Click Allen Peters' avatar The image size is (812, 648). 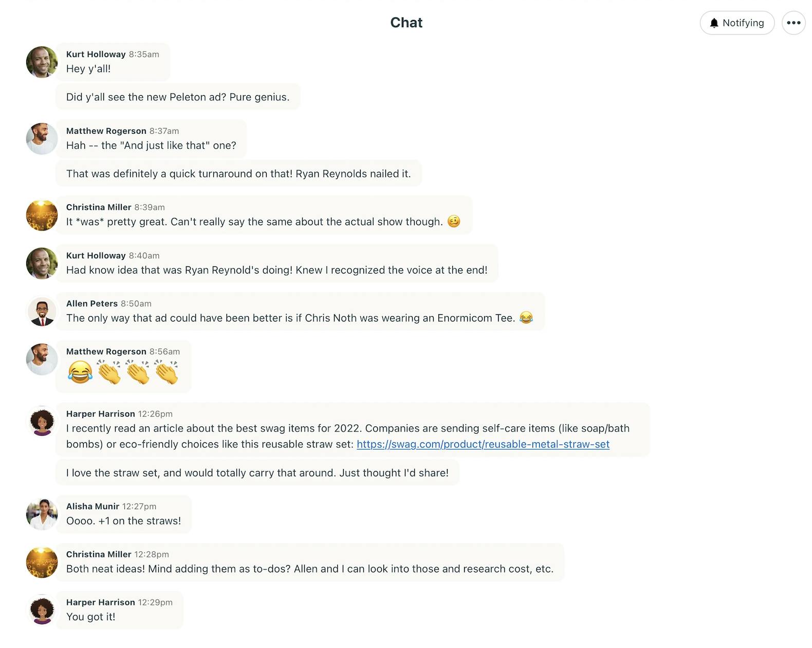[x=42, y=312]
